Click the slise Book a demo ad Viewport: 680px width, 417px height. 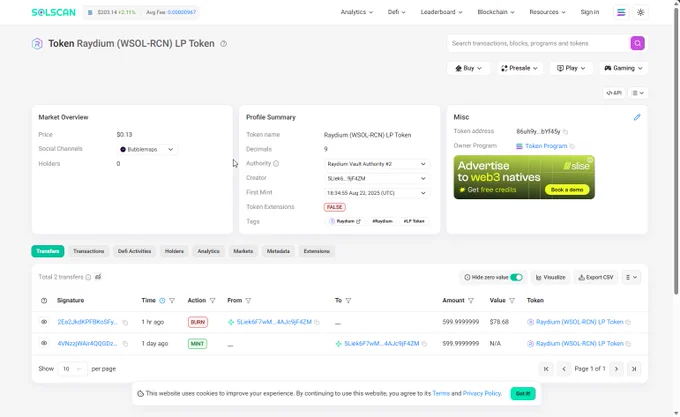[x=524, y=177]
